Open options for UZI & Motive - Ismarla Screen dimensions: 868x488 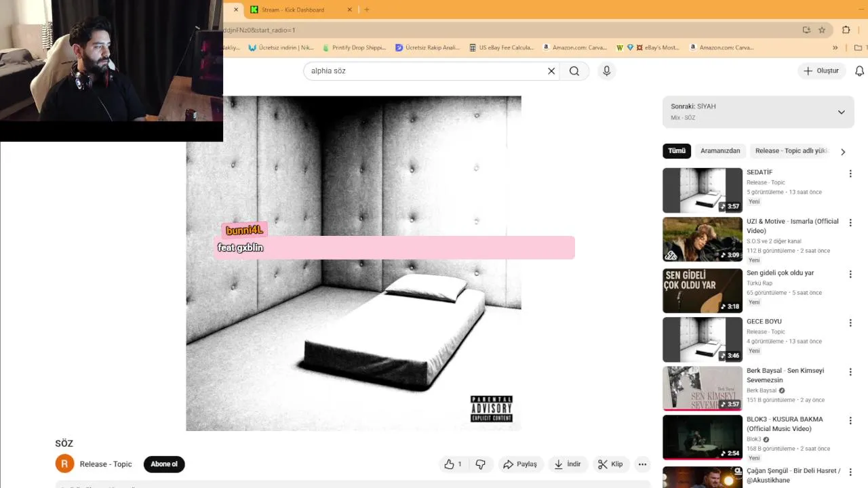(850, 223)
